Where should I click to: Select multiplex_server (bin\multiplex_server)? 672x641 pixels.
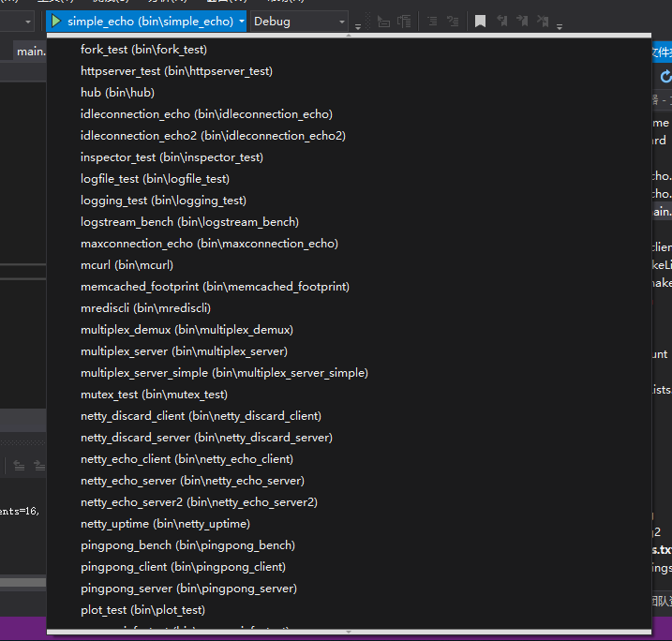click(x=349, y=351)
